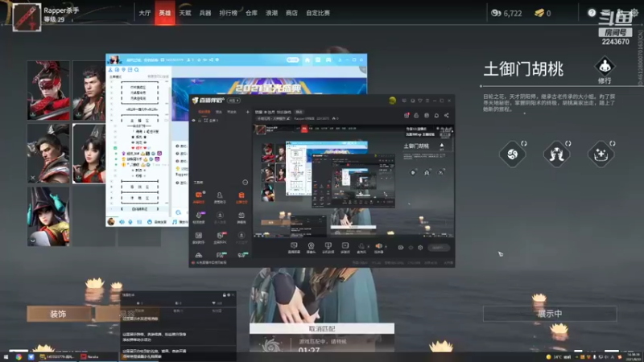Screen dimensions: 644x362
Task: Click the record camera icon near settings
Action: [x=400, y=248]
